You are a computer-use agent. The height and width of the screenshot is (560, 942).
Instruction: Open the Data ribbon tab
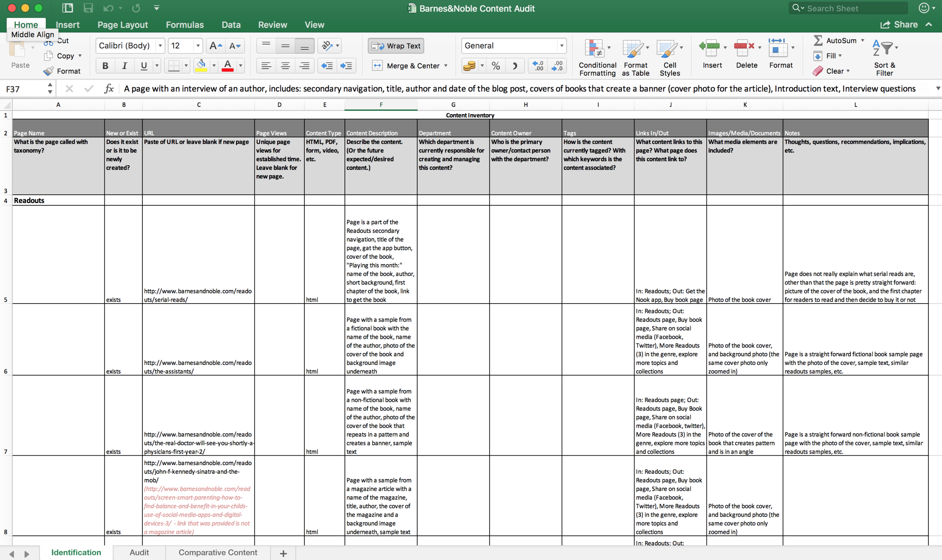click(x=231, y=24)
